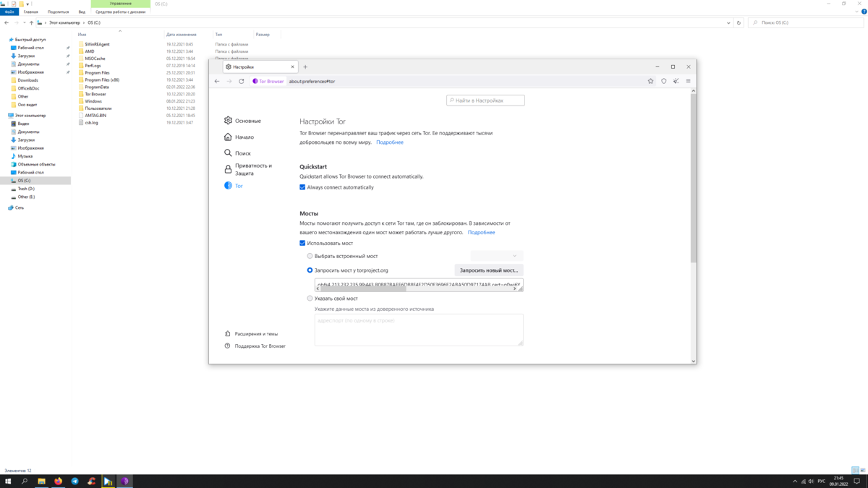The image size is (868, 488).
Task: Toggle Использовать мост checkbox
Action: coord(302,243)
